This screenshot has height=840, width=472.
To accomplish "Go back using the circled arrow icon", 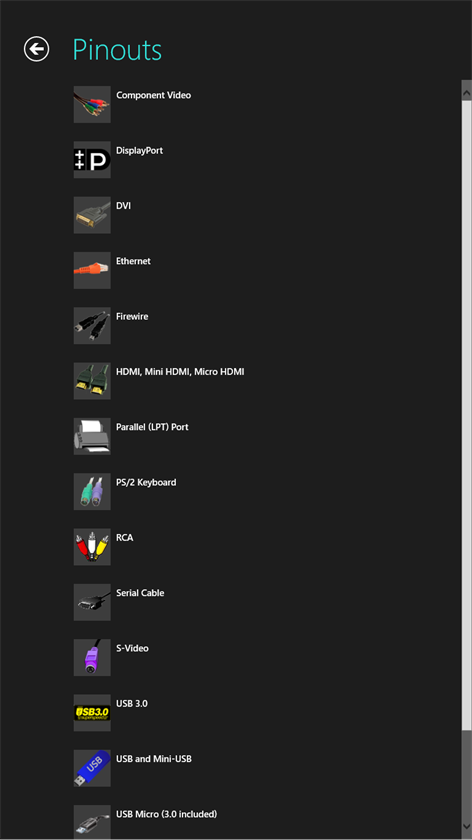I will [x=36, y=49].
